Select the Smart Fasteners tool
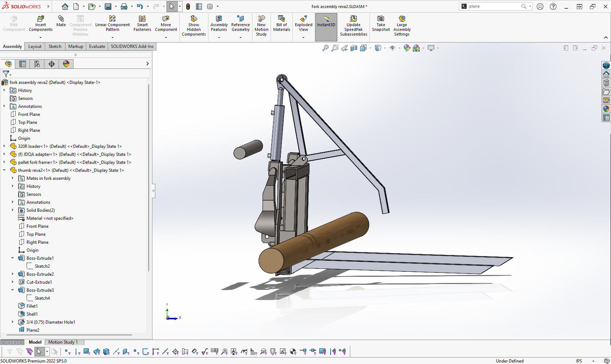 coord(142,19)
